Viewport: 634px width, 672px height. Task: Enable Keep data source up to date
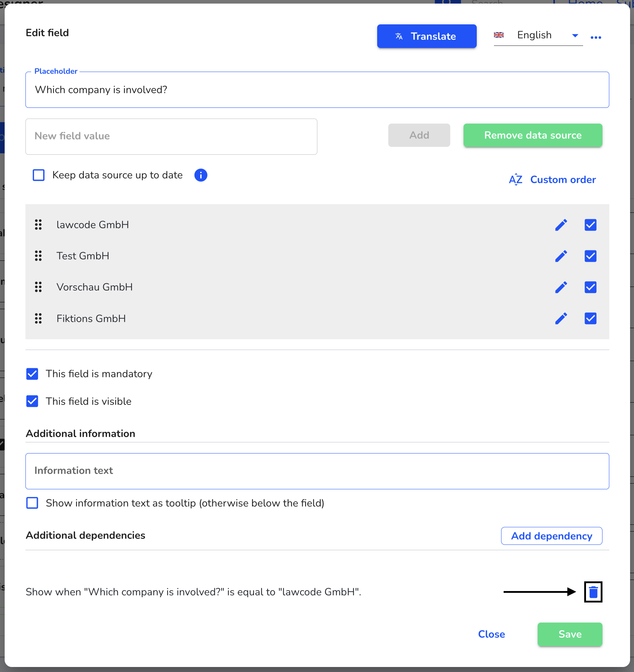[39, 175]
